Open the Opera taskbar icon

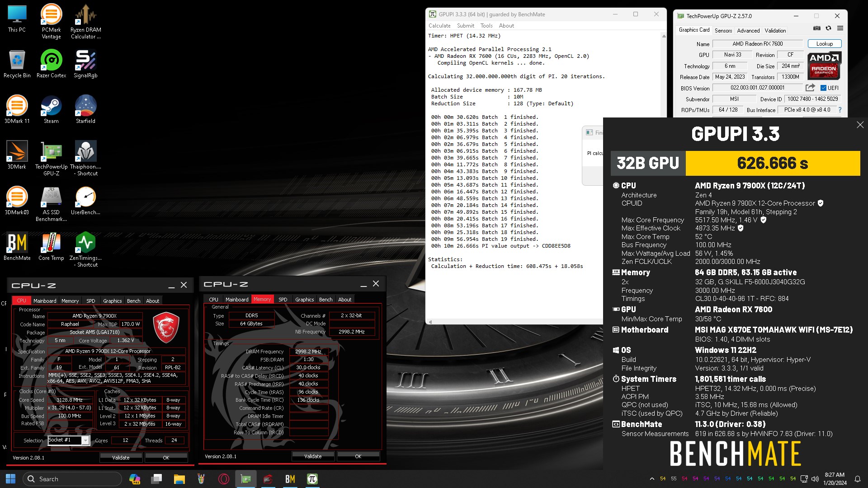tap(223, 479)
